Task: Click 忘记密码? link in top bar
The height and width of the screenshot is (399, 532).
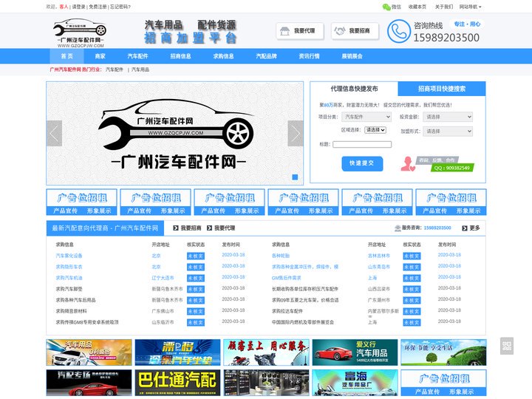Action: coord(120,7)
